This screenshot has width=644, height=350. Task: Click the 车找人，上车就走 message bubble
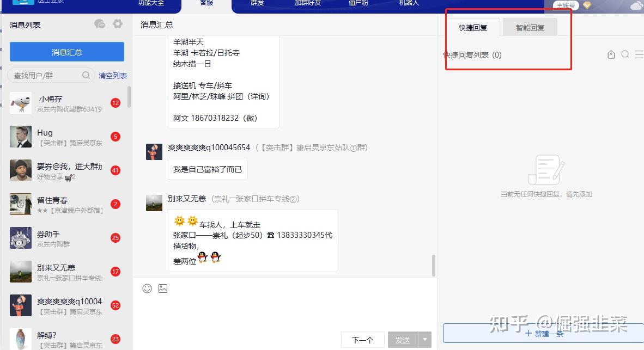point(253,241)
